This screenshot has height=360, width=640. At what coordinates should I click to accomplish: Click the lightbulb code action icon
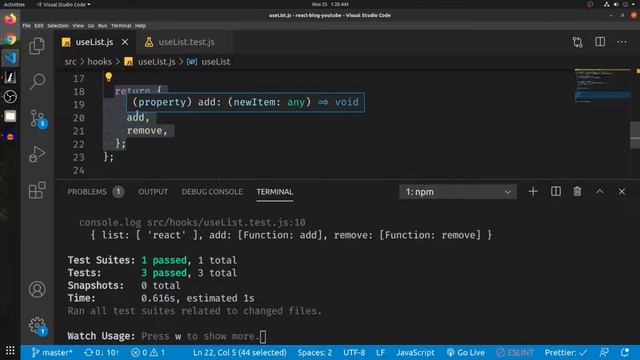[x=109, y=77]
